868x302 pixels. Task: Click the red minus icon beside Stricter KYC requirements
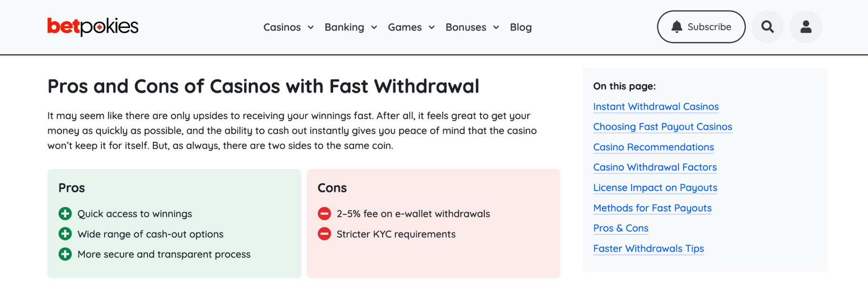(324, 234)
